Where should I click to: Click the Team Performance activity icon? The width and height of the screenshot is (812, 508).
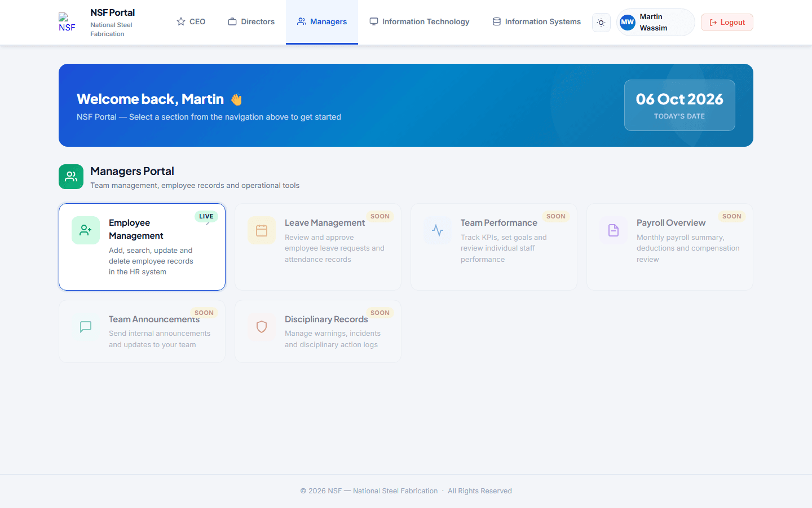438,230
